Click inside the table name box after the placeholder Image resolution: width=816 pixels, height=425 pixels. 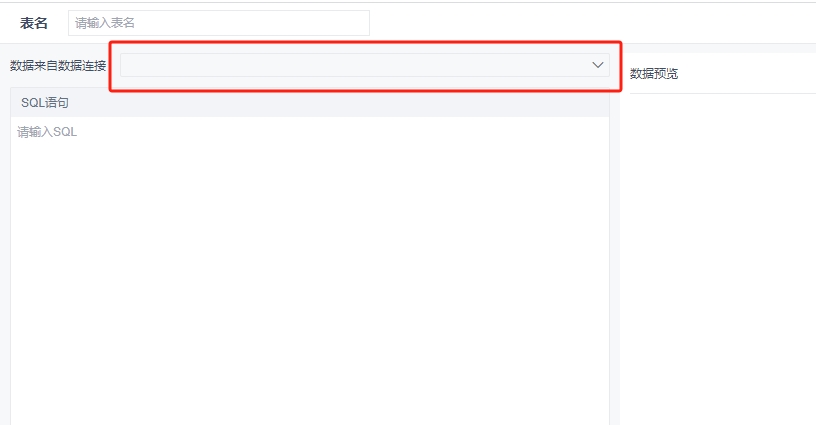point(250,23)
